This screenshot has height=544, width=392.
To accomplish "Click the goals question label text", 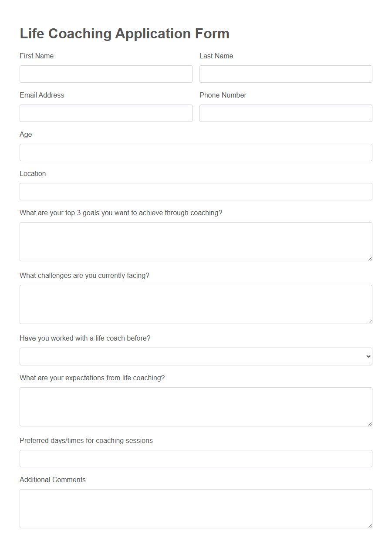I will [121, 213].
